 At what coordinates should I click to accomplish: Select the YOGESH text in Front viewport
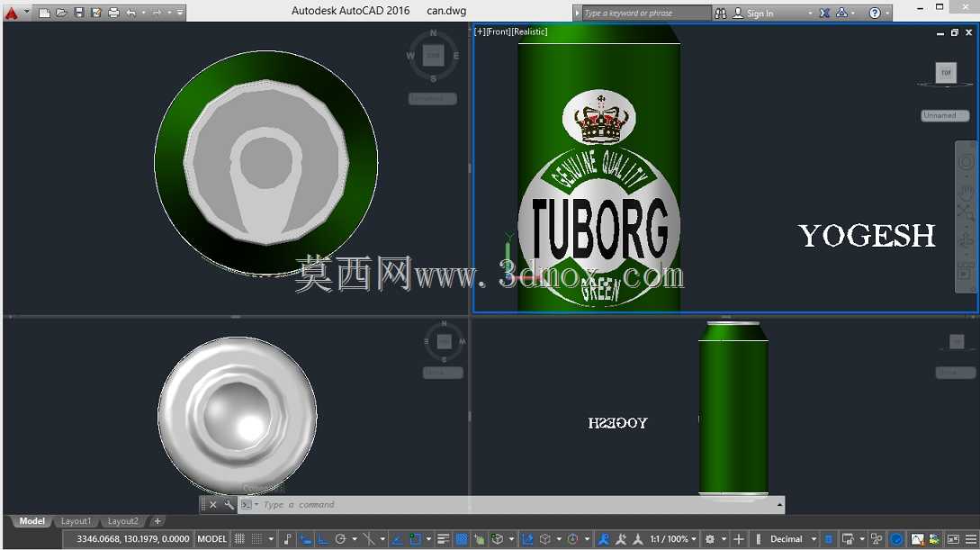(867, 236)
